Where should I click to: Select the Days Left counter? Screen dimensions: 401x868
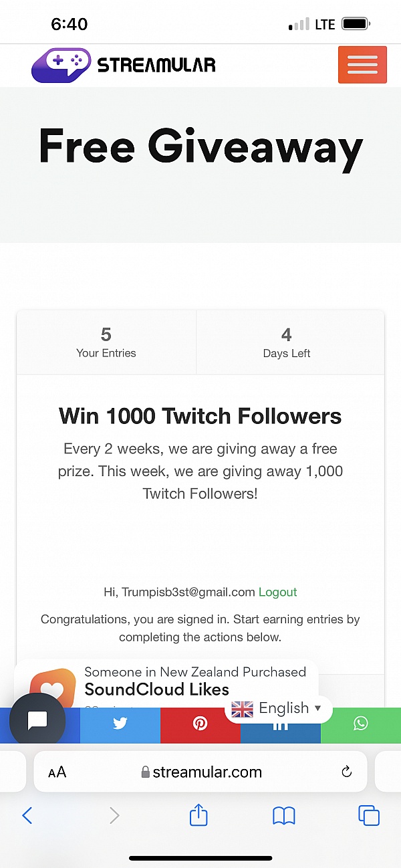click(287, 342)
